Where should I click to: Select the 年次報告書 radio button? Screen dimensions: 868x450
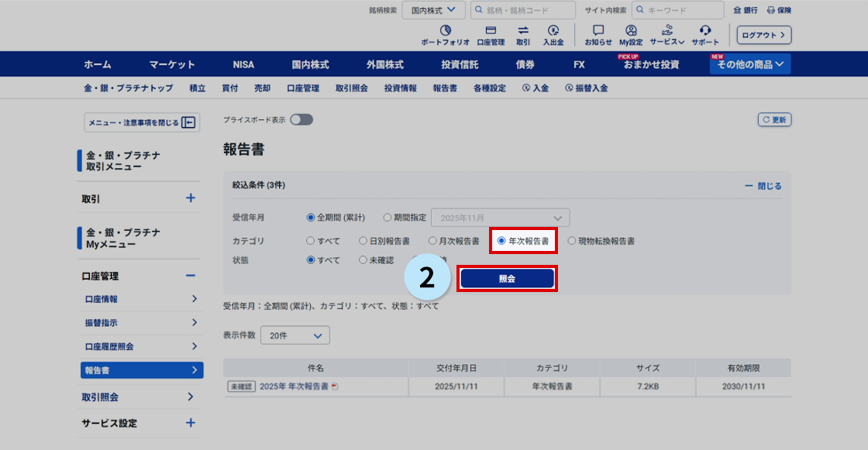pos(501,241)
